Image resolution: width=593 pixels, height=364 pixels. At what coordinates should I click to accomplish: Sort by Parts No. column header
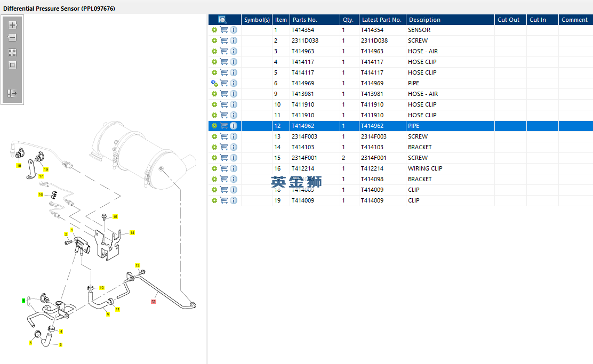click(315, 20)
